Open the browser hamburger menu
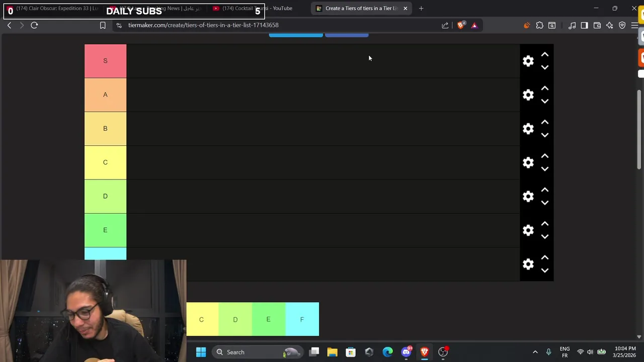 (x=634, y=25)
